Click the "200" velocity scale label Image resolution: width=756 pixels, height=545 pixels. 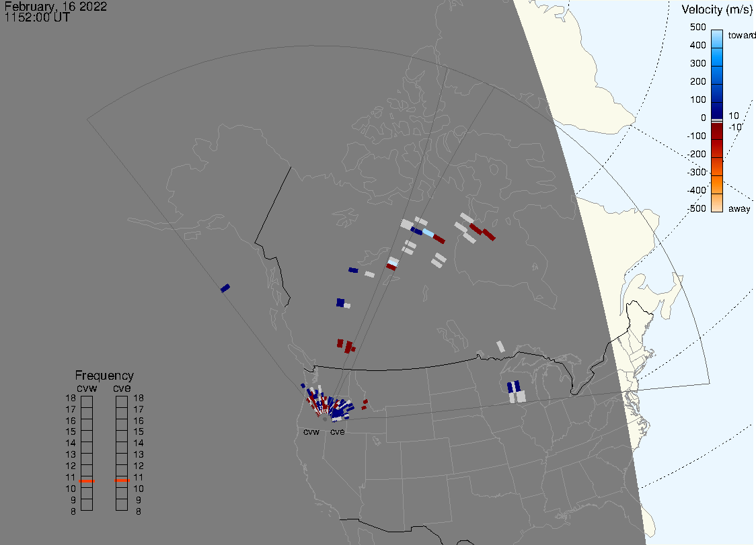697,81
